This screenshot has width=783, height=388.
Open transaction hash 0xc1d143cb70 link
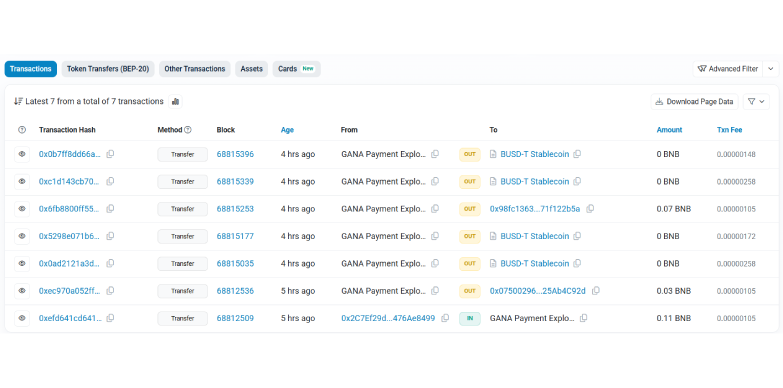point(70,182)
